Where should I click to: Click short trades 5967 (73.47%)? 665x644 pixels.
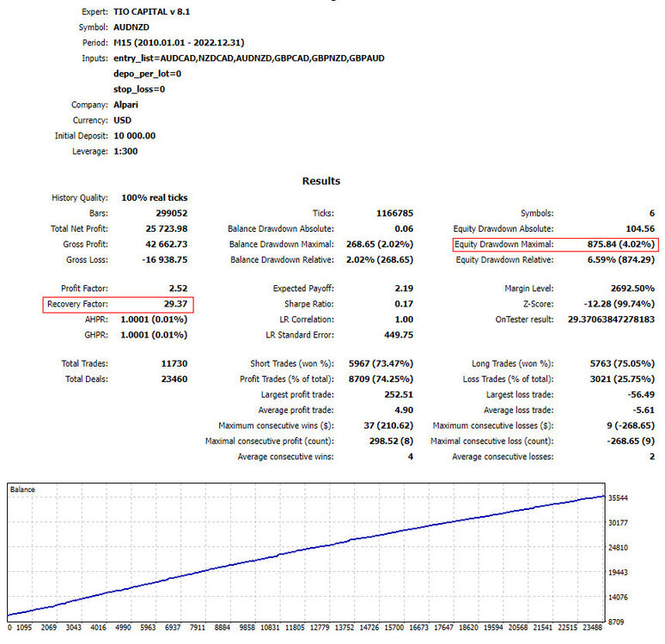[x=381, y=364]
